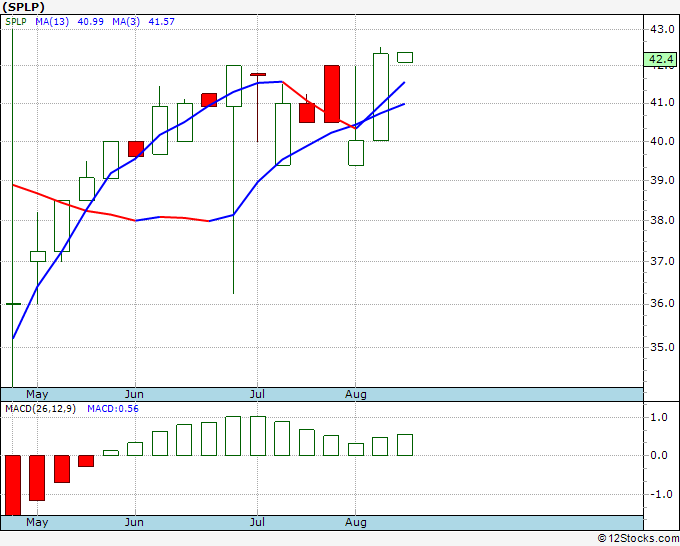680x546 pixels.
Task: Click May on the price chart date axis
Action: click(37, 394)
